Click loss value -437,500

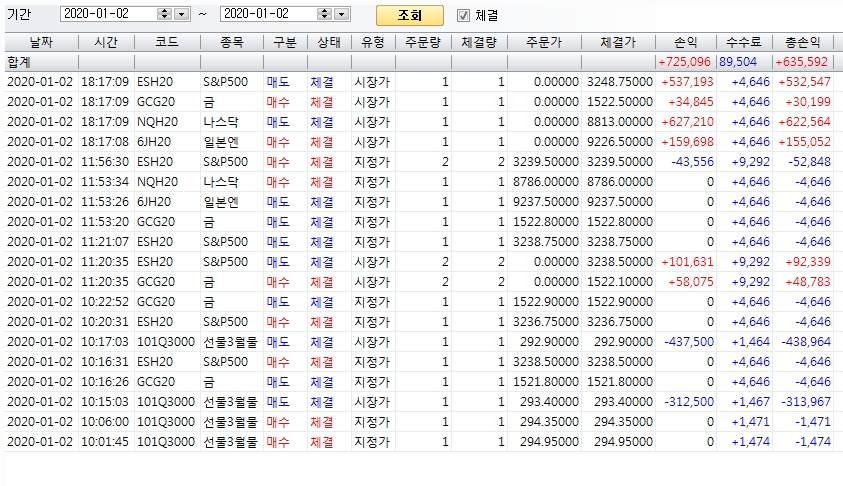click(689, 341)
